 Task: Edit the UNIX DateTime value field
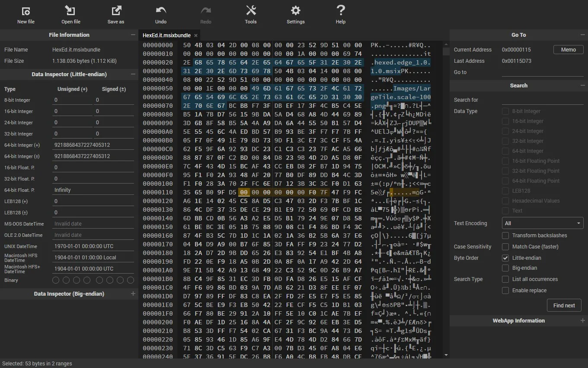93,246
